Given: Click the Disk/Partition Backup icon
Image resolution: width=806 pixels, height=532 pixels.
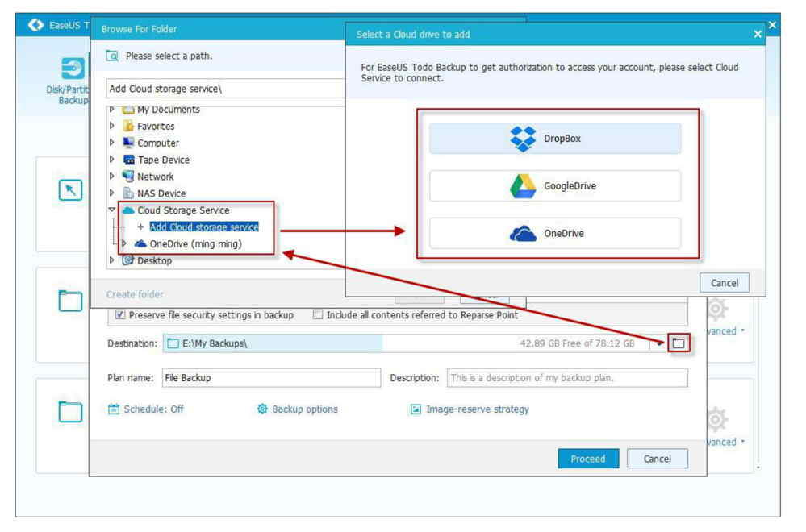Looking at the screenshot, I should (73, 69).
